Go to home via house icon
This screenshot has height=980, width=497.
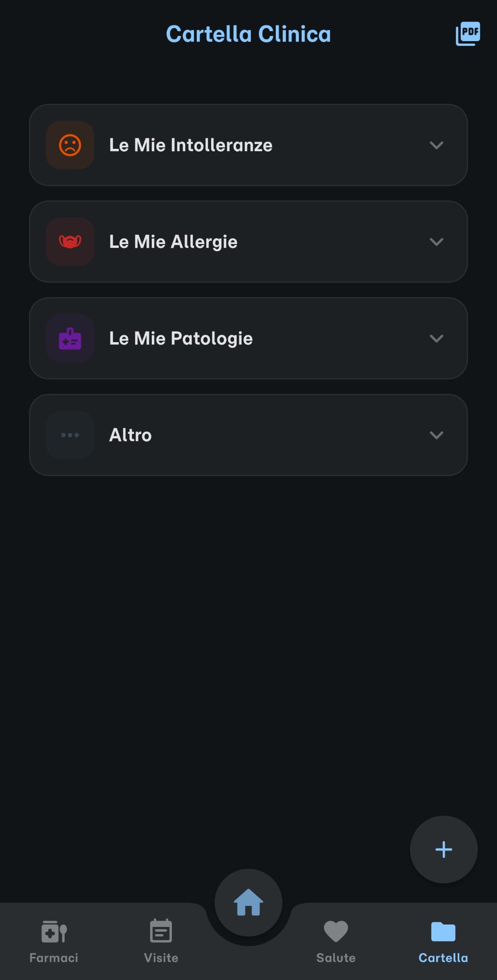tap(248, 902)
